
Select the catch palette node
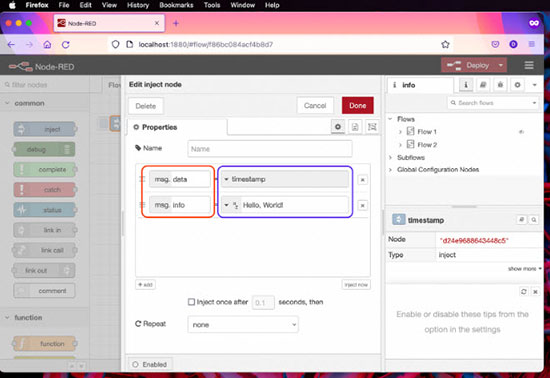[x=45, y=190]
